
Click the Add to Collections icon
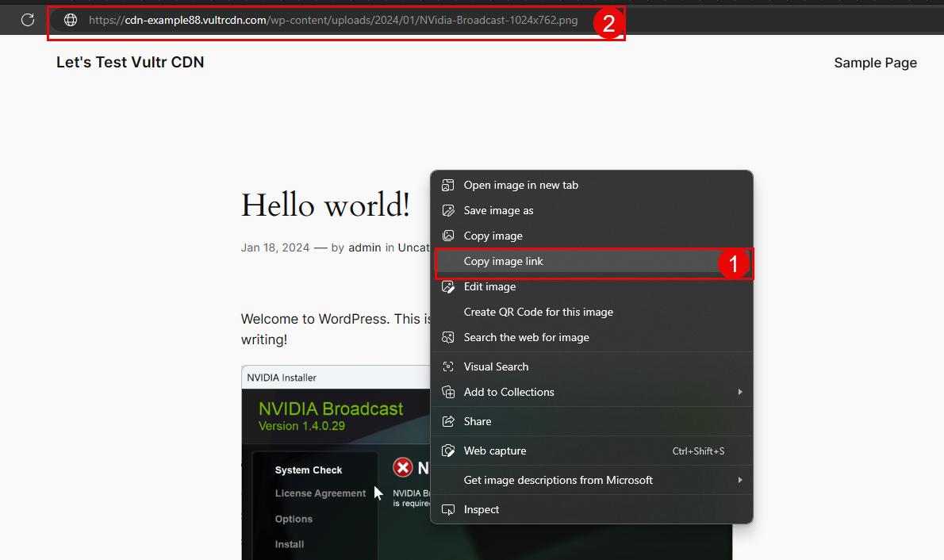(x=448, y=392)
